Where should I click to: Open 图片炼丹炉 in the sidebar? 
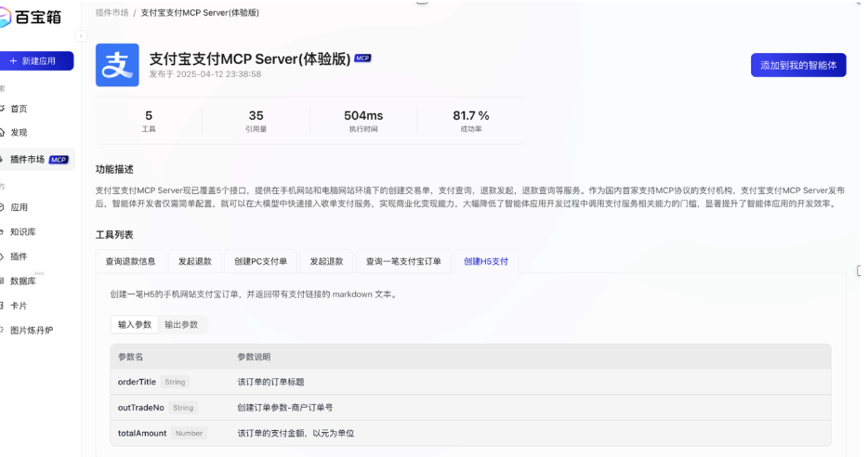pos(32,331)
